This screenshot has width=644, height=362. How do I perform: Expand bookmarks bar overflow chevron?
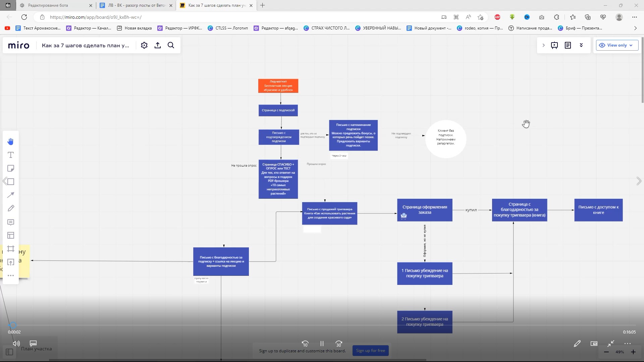tap(635, 28)
